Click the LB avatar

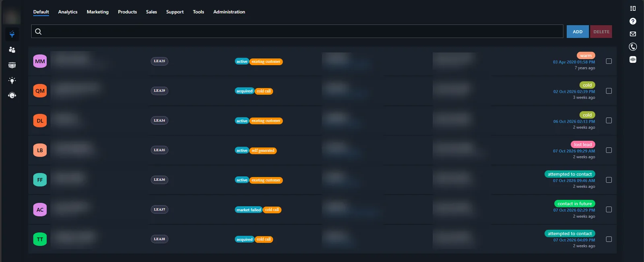(40, 150)
